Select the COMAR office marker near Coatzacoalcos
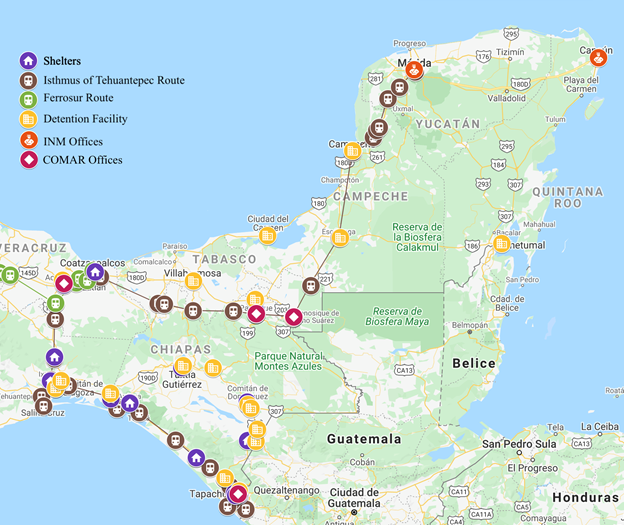This screenshot has width=624, height=525. (63, 284)
